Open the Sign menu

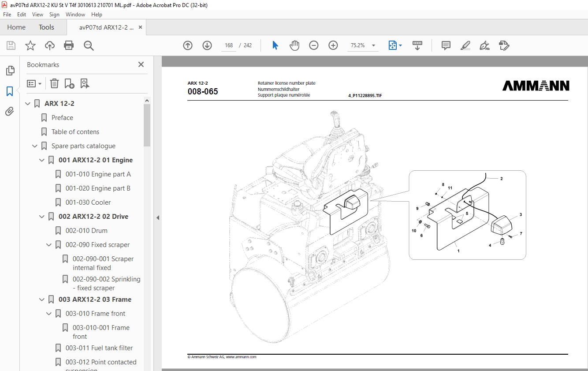pos(54,15)
